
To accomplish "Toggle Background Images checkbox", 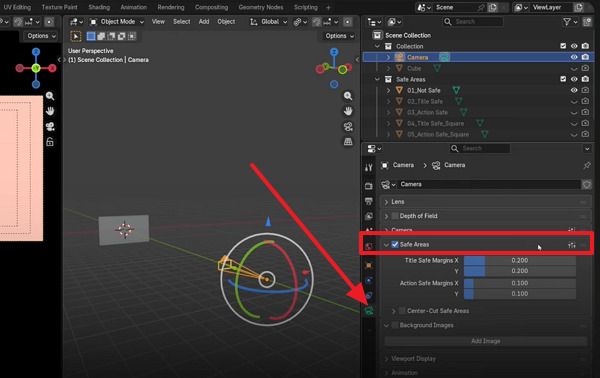I will point(395,325).
